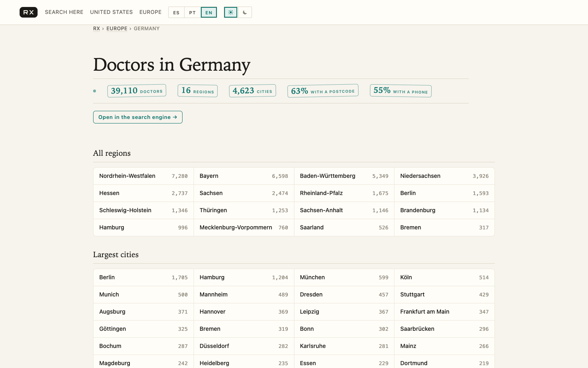Open Göttingen city entry

coord(143,329)
